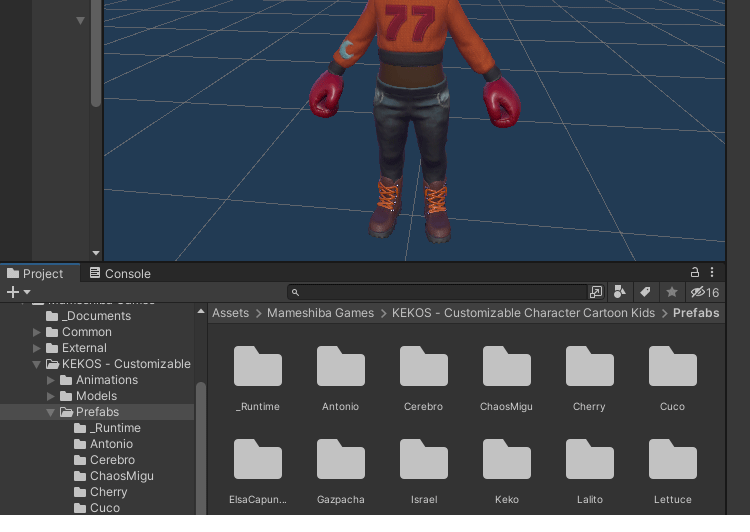Viewport: 750px width, 532px height.
Task: Click the left panel scroll-down arrow
Action: point(96,253)
